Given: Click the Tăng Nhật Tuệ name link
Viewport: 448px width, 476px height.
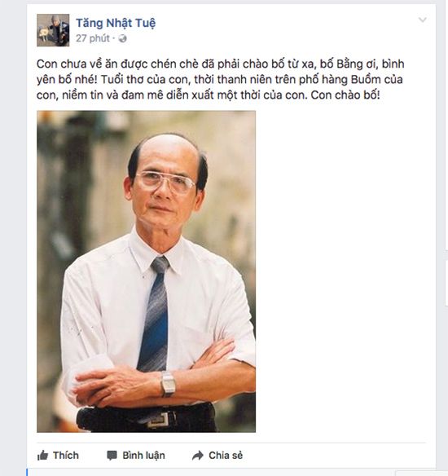Looking at the screenshot, I should [116, 23].
